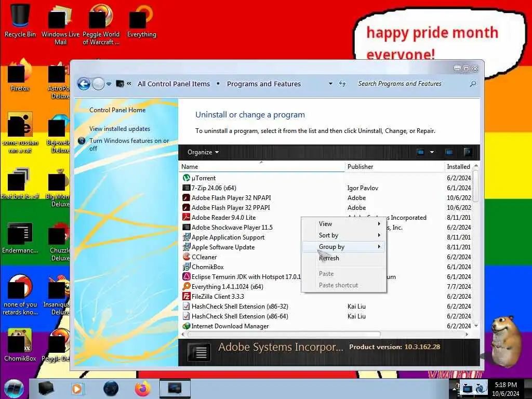The image size is (532, 399).
Task: Open the ChomikBox desktop shortcut
Action: coord(20,345)
